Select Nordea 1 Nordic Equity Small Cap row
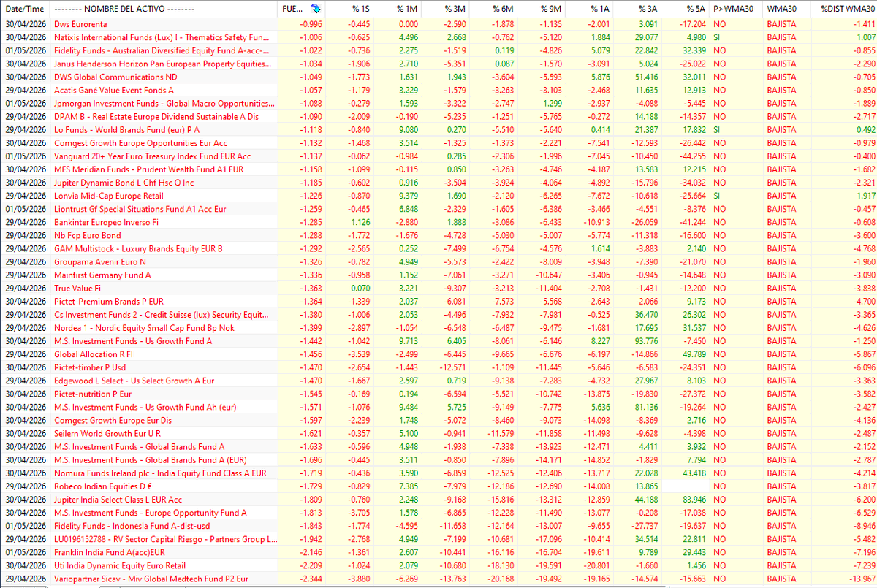This screenshot has height=588, width=877. coord(438,328)
